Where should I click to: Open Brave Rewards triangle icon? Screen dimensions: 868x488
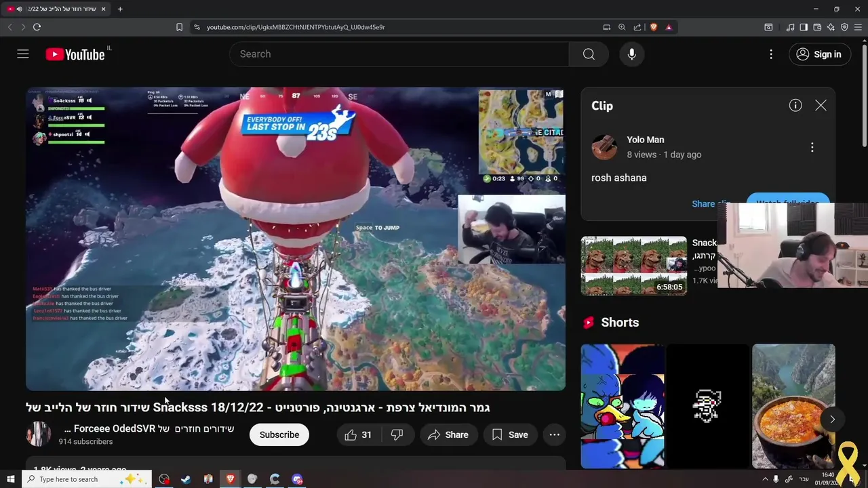[x=669, y=27]
